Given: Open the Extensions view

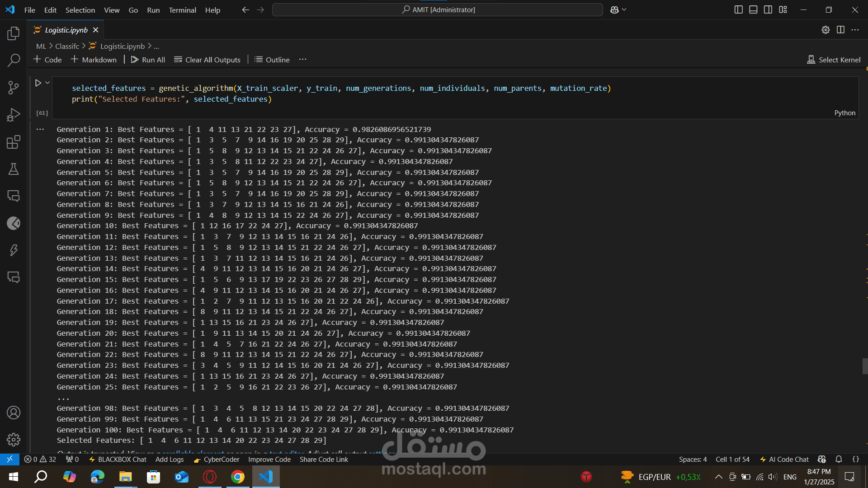Looking at the screenshot, I should point(14,142).
